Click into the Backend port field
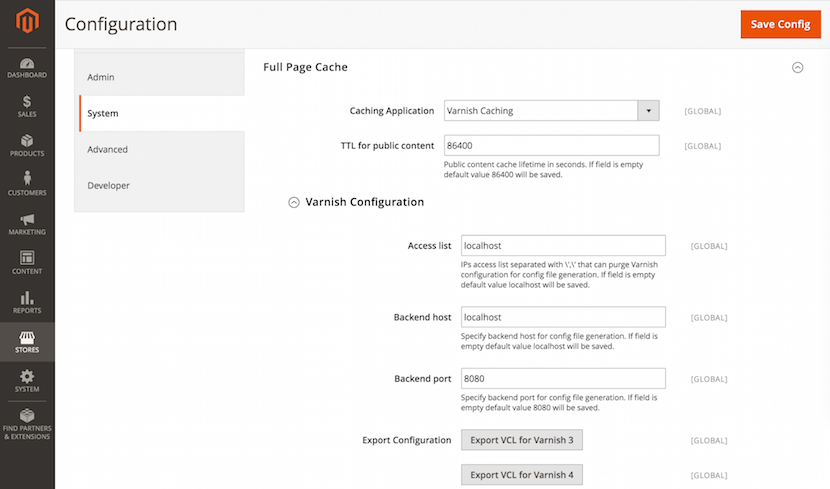Viewport: 830px width, 489px height. click(x=563, y=378)
